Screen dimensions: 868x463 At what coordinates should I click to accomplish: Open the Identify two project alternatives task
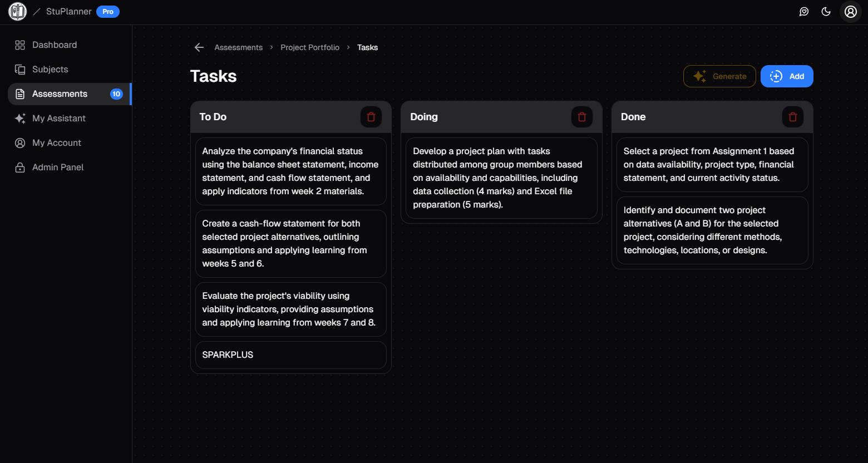click(x=712, y=230)
